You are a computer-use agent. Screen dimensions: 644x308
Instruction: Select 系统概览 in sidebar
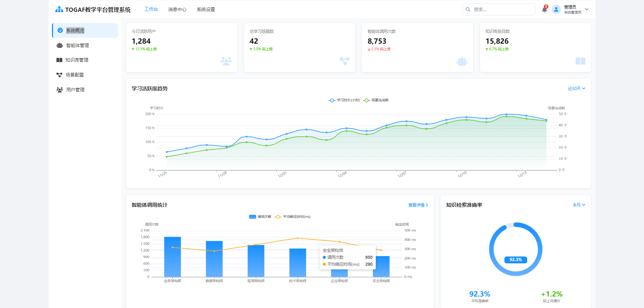click(x=85, y=30)
